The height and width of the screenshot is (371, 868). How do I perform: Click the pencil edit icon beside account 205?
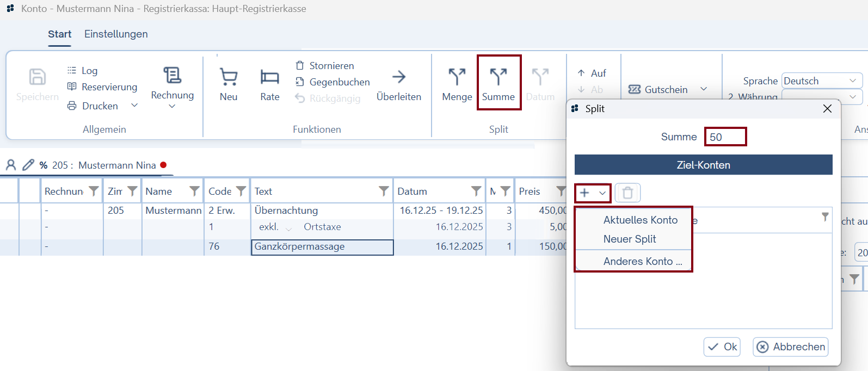tap(28, 165)
